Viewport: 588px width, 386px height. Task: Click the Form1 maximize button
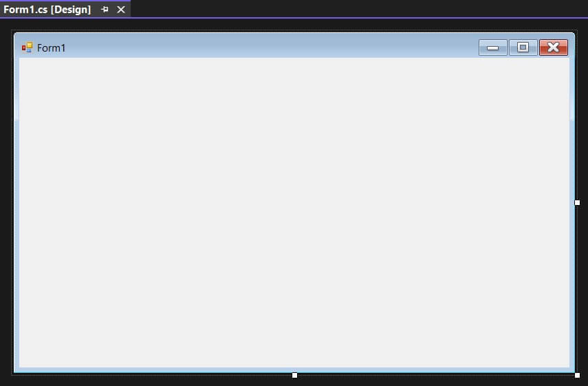point(523,47)
